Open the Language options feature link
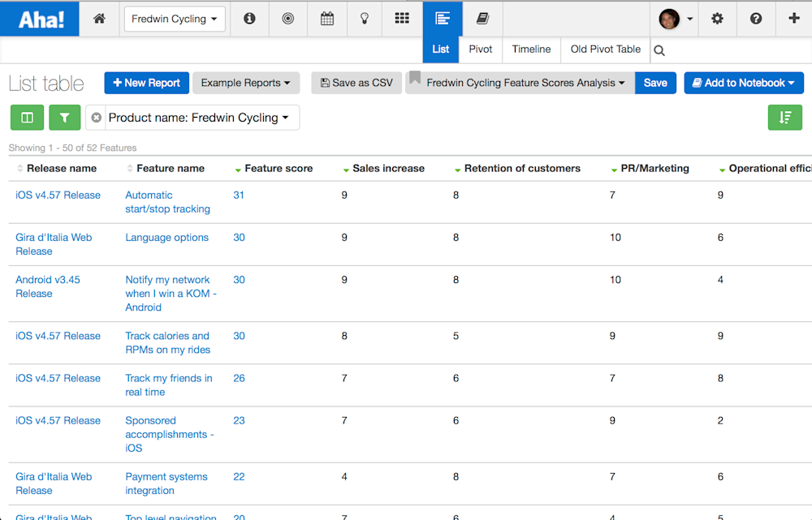Image resolution: width=812 pixels, height=520 pixels. [x=166, y=237]
